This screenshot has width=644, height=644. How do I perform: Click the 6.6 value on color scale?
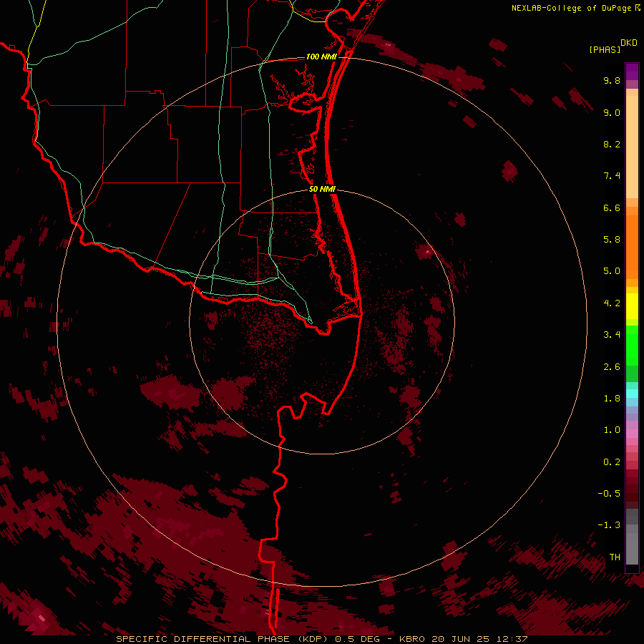click(x=612, y=208)
